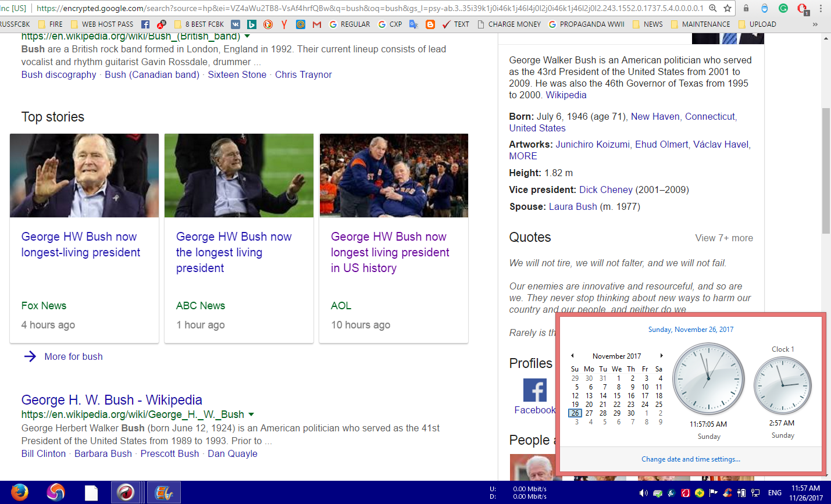Screen dimensions: 831x504
Task: Open the Google Translate bookmark icon
Action: [x=414, y=24]
